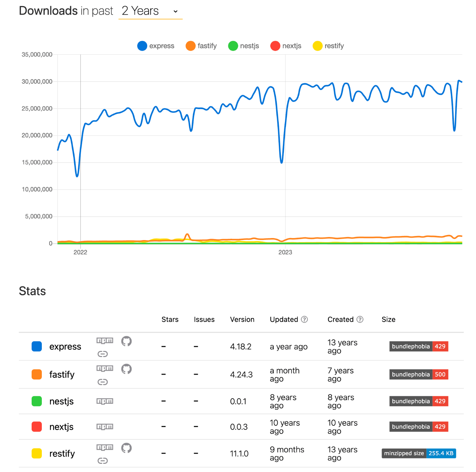This screenshot has width=476, height=472.
Task: Click the restify version 11.1.0 cell
Action: tap(239, 454)
